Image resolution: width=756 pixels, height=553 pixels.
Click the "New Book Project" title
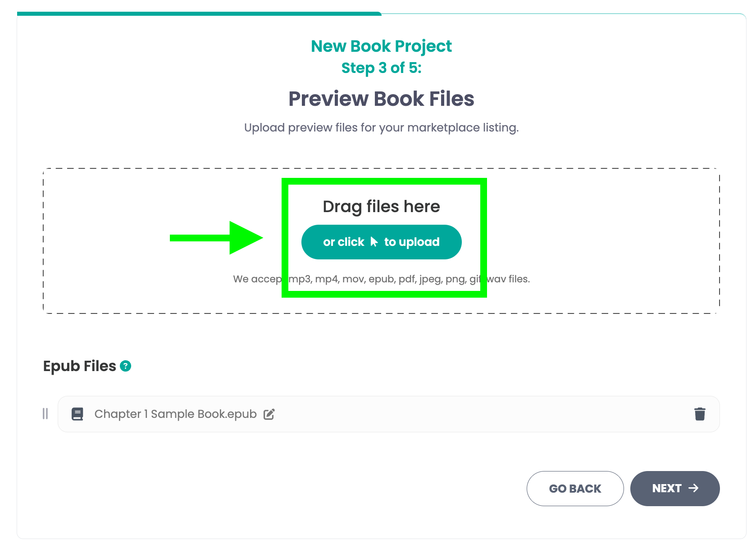381,46
